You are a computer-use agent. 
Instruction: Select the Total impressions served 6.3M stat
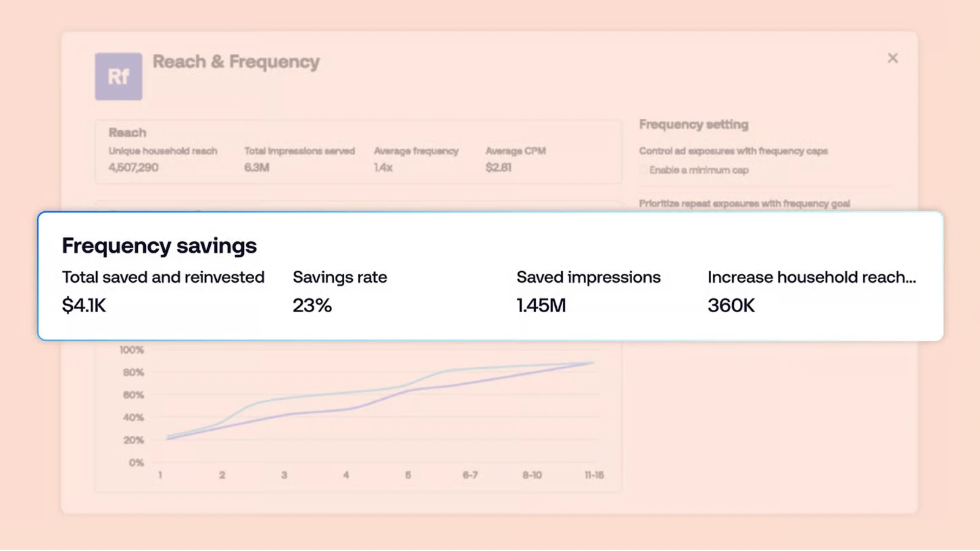coord(300,159)
